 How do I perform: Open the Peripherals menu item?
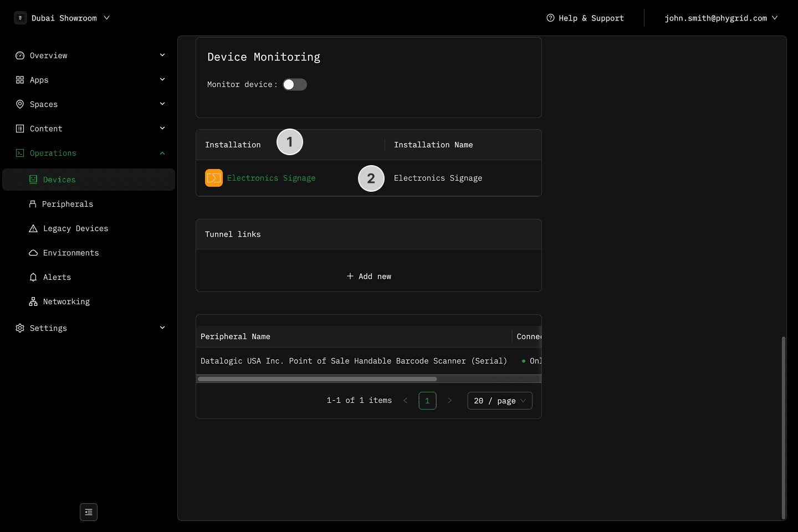click(x=89, y=204)
